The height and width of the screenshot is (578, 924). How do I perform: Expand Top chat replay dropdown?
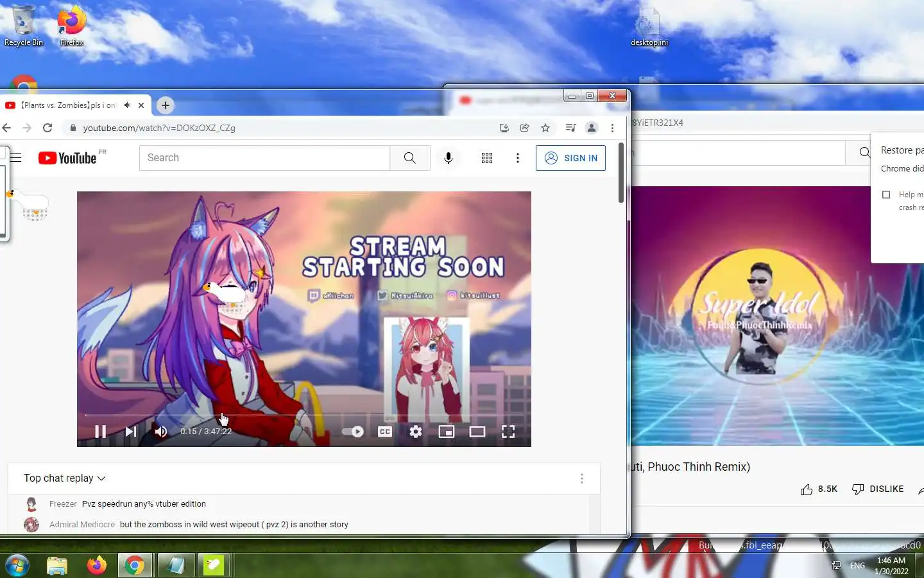(65, 478)
